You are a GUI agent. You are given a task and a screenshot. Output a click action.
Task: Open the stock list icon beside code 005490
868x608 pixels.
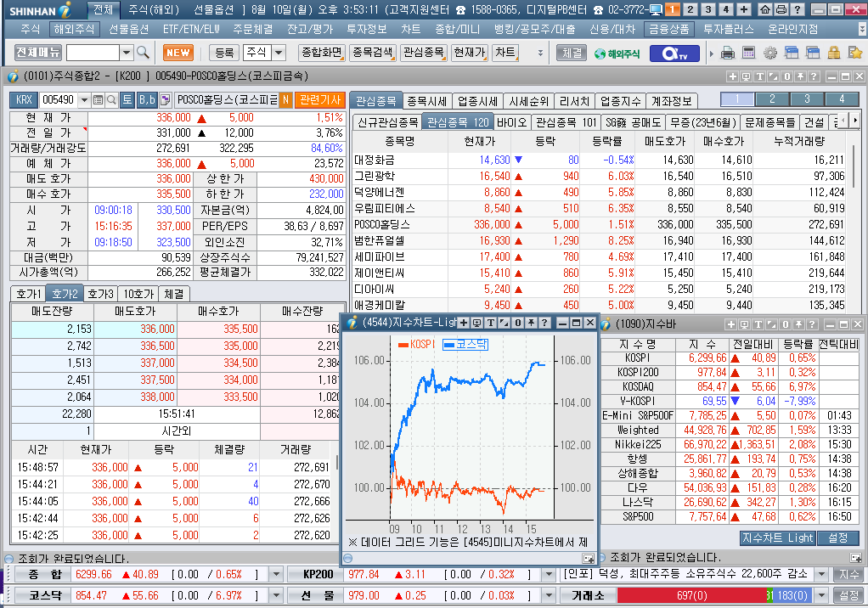point(98,99)
